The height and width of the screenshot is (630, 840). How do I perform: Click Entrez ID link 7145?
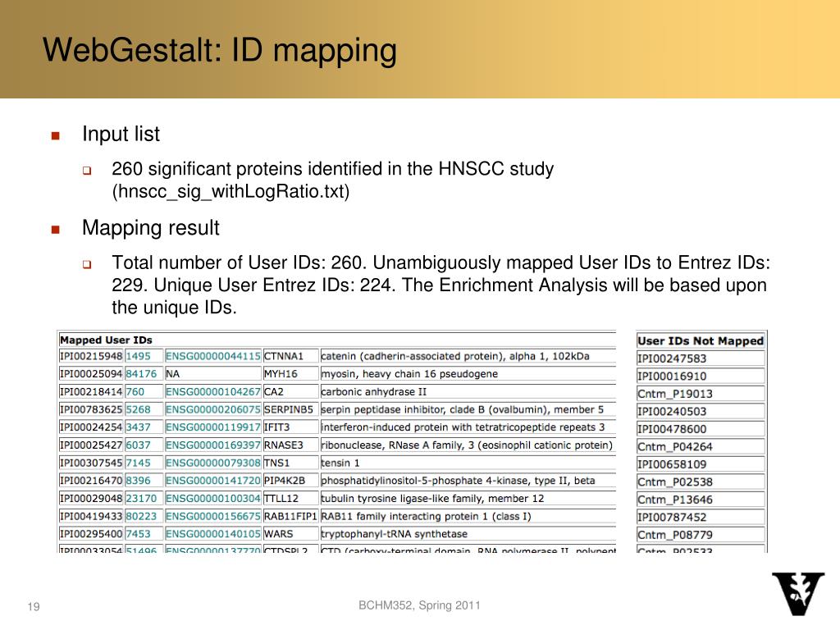138,463
